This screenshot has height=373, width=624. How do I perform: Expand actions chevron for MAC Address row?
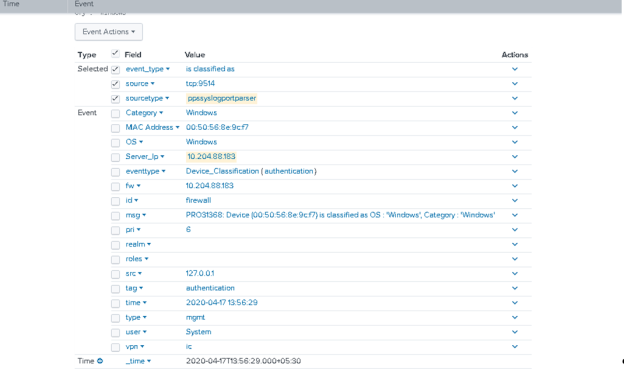[x=515, y=127]
